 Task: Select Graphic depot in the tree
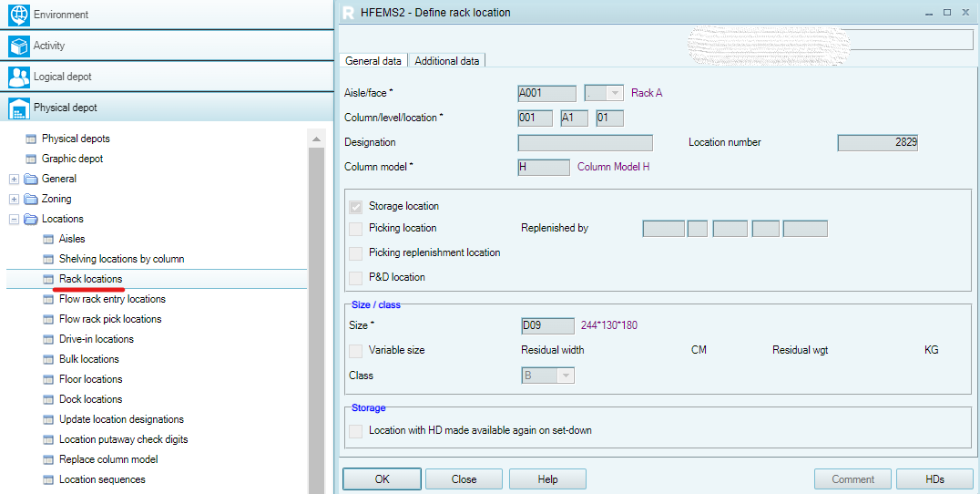73,159
